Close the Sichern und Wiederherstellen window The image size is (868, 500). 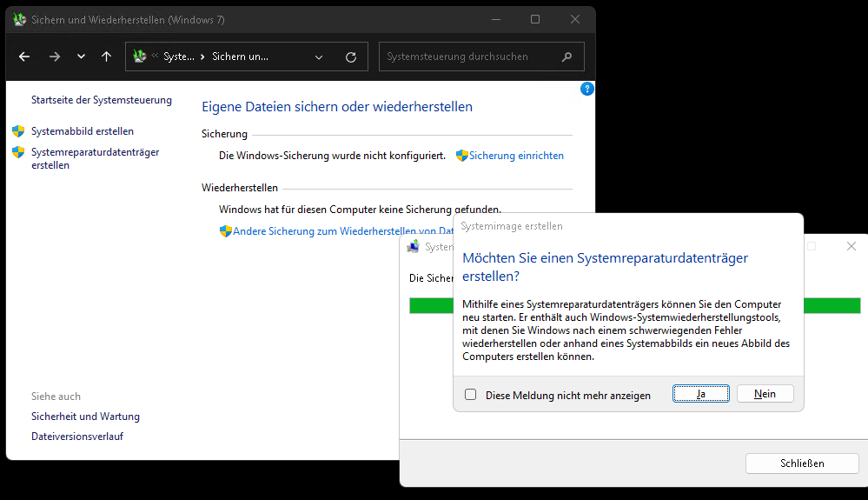coord(575,19)
